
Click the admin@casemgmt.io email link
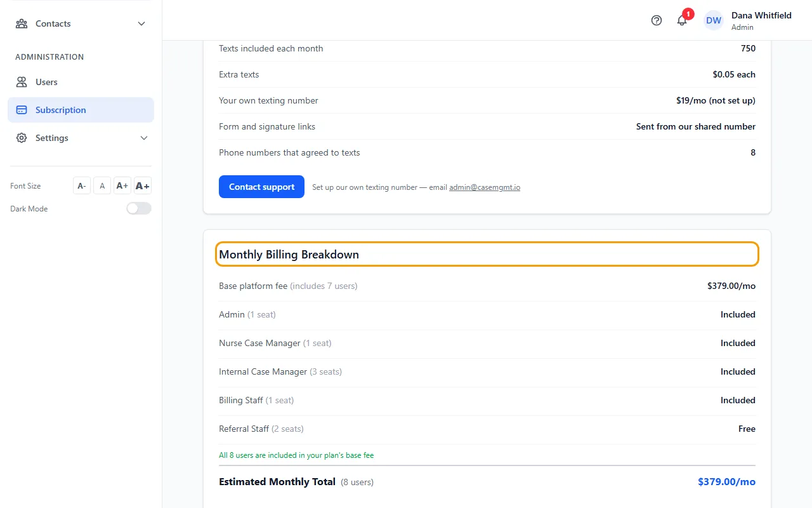485,187
